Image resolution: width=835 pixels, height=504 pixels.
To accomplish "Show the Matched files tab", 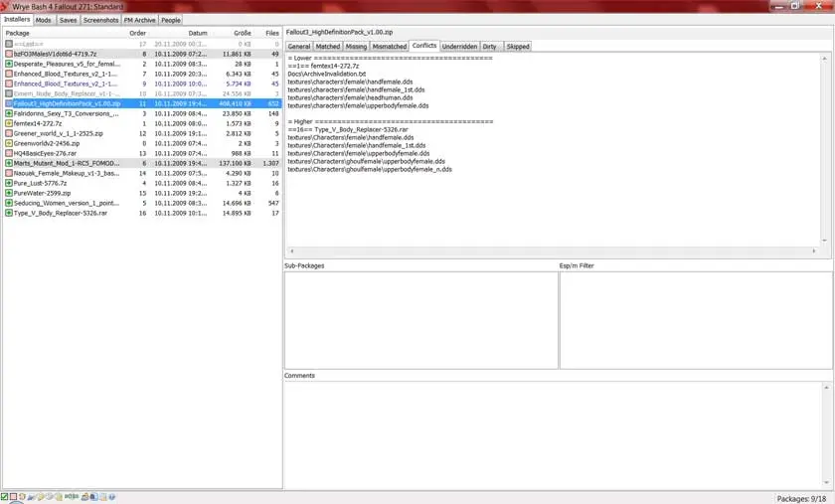I will (x=327, y=47).
